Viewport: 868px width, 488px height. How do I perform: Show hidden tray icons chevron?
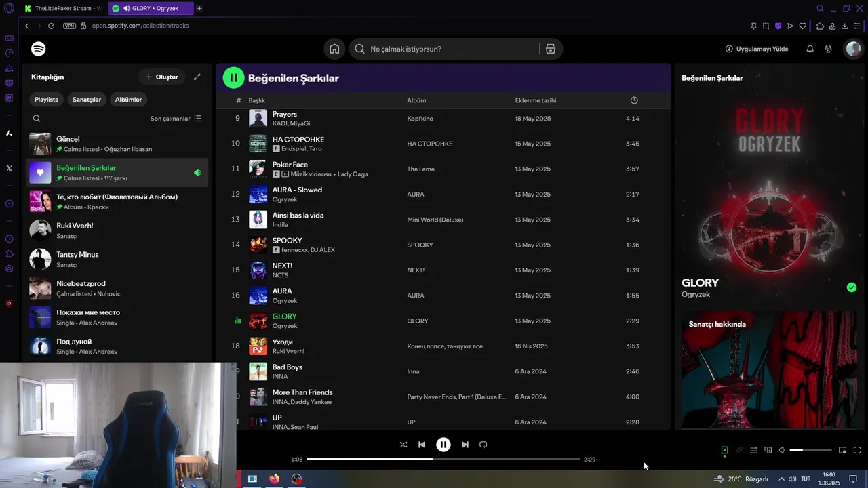781,479
